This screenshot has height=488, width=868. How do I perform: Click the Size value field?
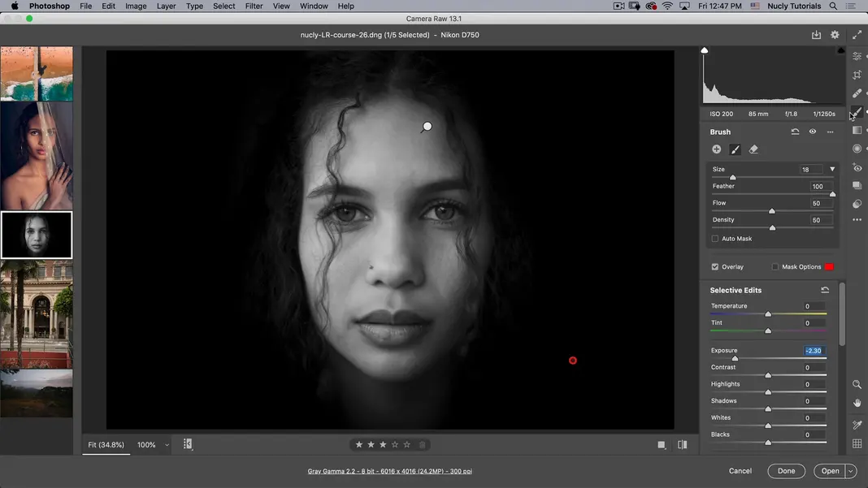pos(809,170)
